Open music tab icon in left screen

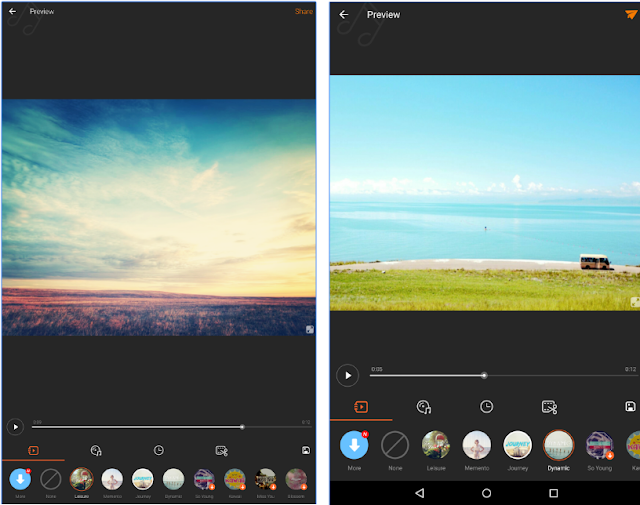(96, 450)
